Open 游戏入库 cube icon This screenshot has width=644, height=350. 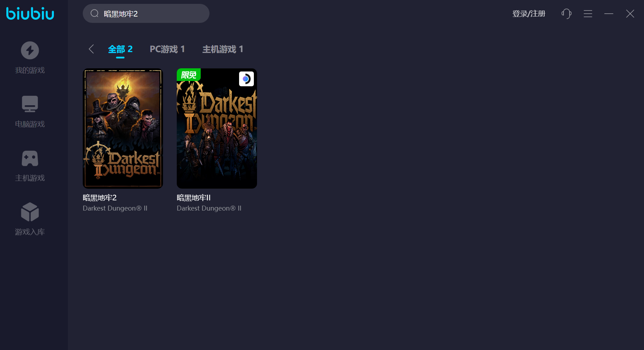click(x=30, y=212)
